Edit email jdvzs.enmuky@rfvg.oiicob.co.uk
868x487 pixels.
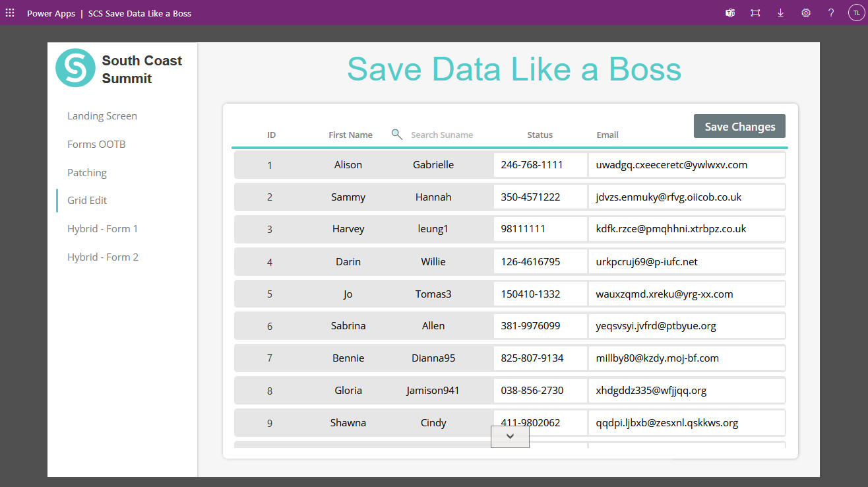coord(687,197)
